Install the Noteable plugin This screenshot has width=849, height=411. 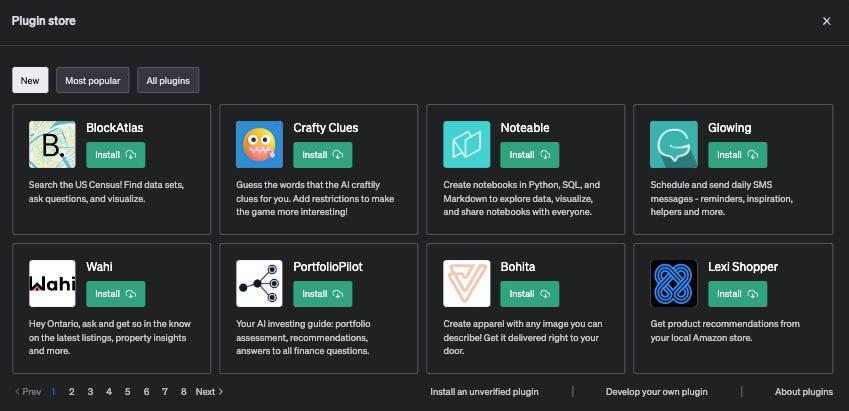click(530, 155)
